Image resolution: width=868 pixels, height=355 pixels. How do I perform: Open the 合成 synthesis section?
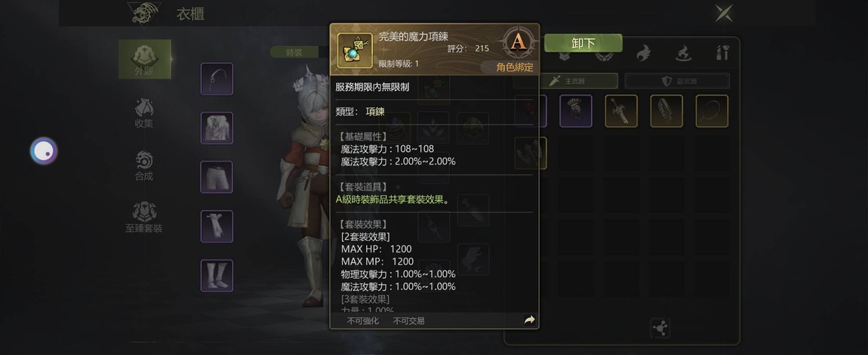(x=144, y=166)
